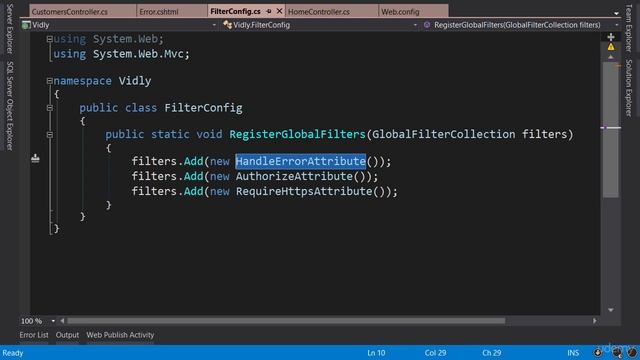Click Col 29 in the status bar
640x360 pixels.
coord(435,353)
